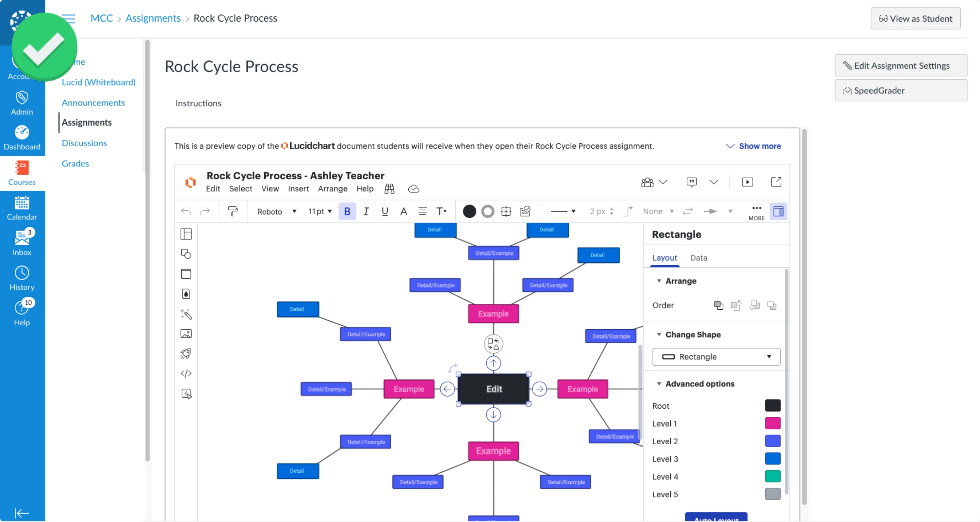980x522 pixels.
Task: Open the Arrange menu
Action: pos(333,189)
